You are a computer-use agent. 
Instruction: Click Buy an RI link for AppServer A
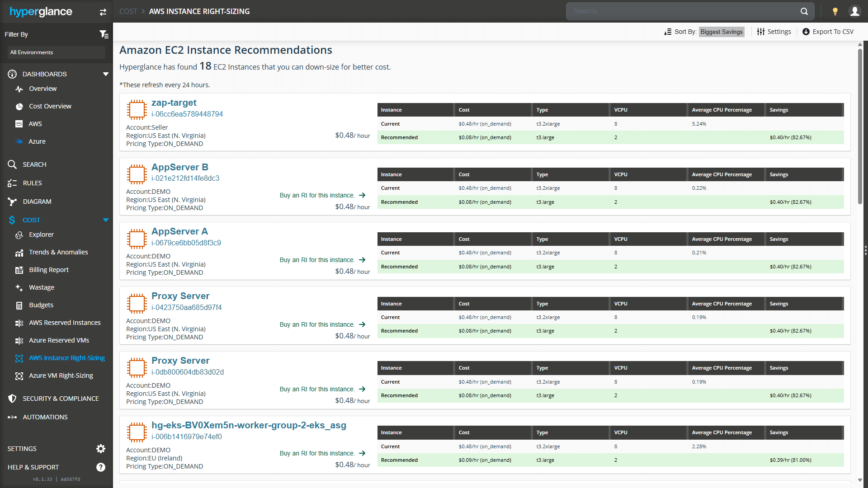[322, 260]
